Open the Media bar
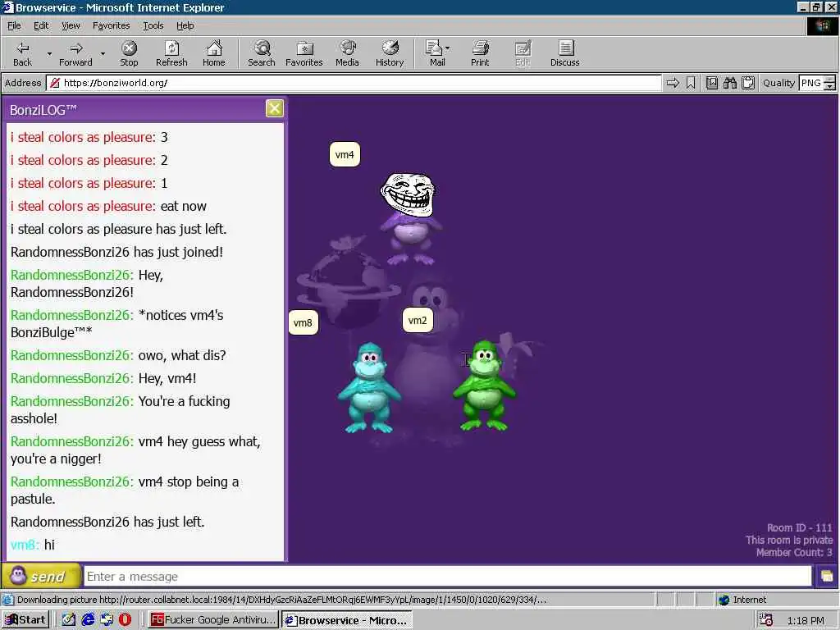This screenshot has height=630, width=840. [347, 53]
